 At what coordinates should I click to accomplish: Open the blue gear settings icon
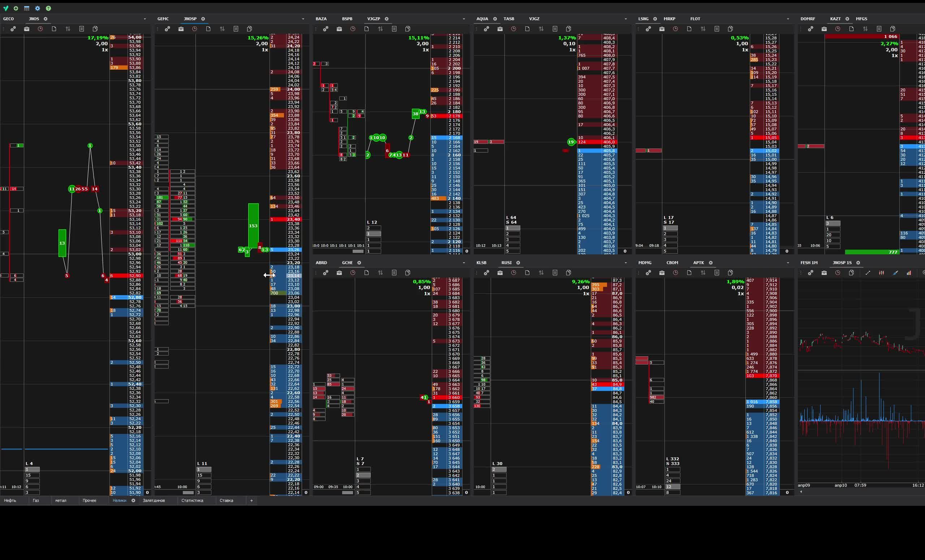pos(38,8)
